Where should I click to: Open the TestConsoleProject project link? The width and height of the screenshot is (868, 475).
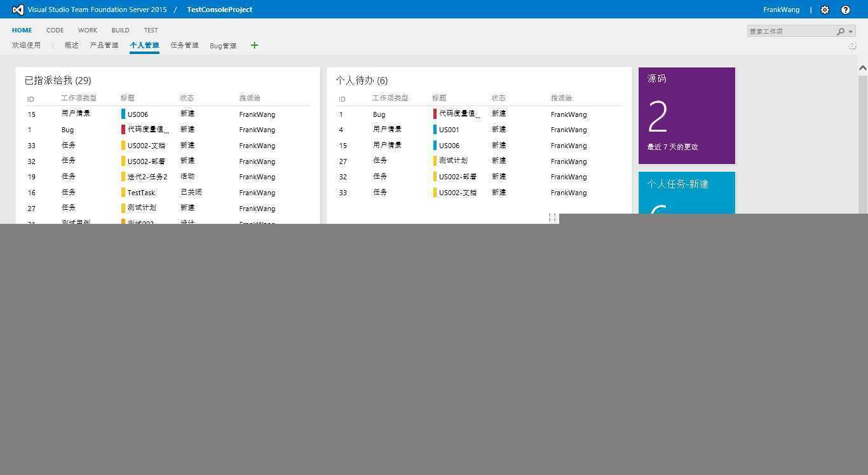click(219, 10)
